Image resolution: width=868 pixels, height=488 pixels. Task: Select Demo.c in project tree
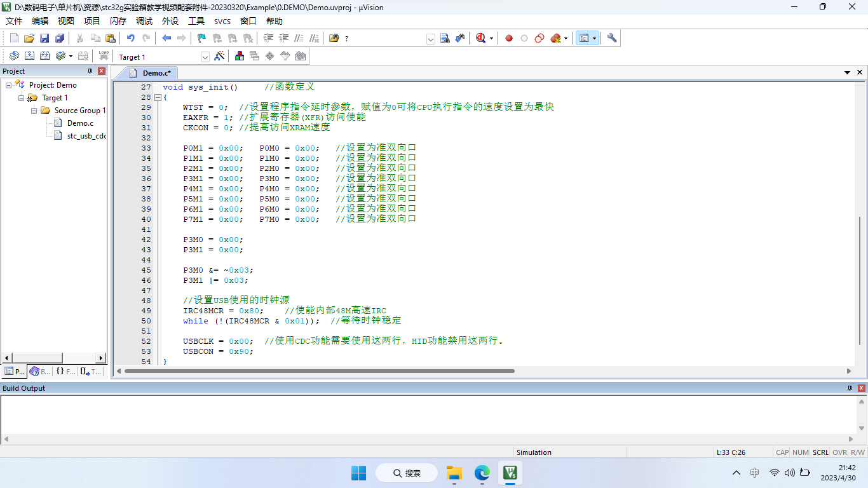pyautogui.click(x=80, y=123)
